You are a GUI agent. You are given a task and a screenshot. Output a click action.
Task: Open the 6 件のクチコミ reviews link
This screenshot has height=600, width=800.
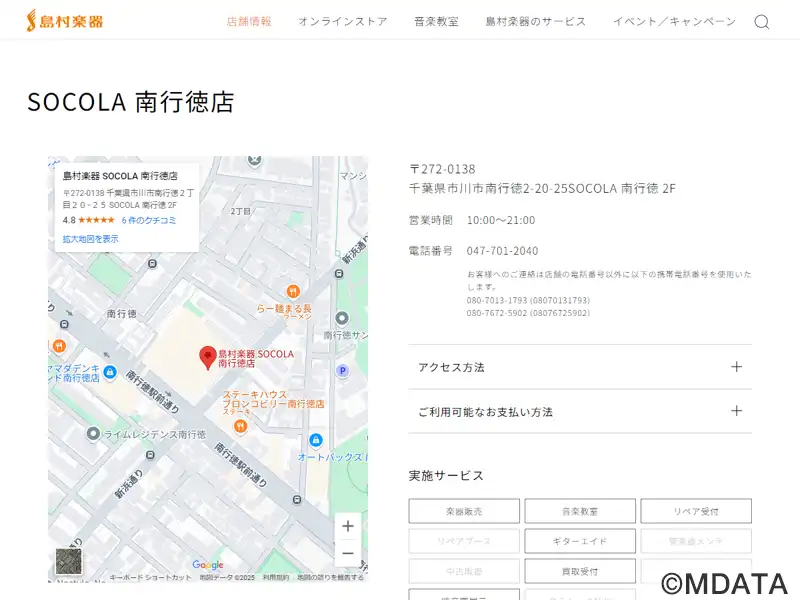pyautogui.click(x=148, y=220)
